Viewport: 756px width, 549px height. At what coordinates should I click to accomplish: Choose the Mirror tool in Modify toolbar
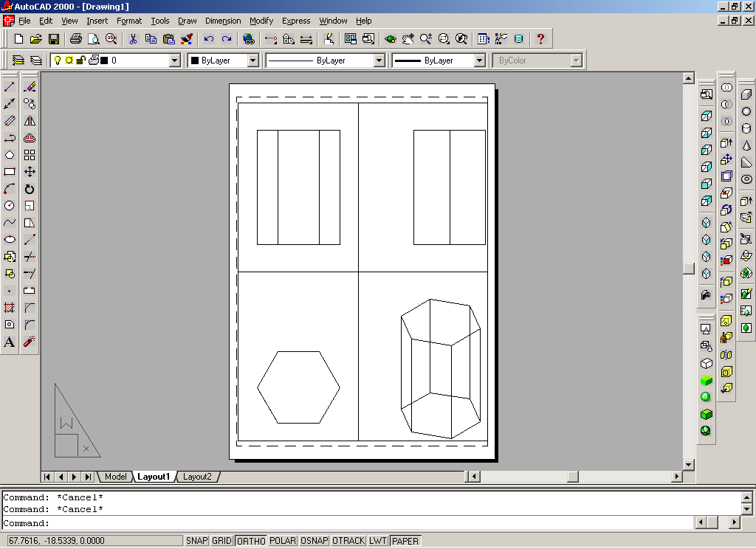[30, 121]
